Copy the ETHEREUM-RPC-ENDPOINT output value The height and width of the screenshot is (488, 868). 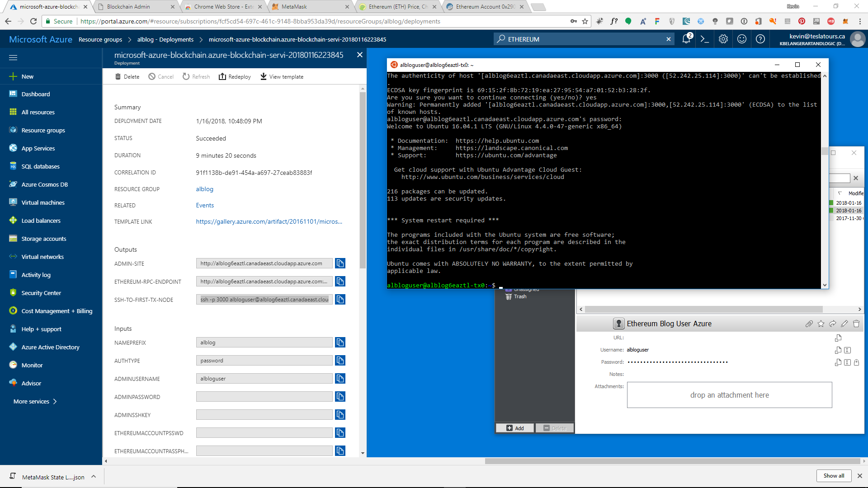(x=340, y=281)
